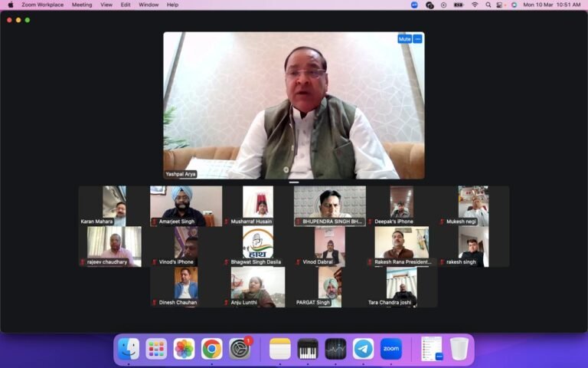Open the Stocks app in the Dock
This screenshot has height=368, width=588.
335,349
